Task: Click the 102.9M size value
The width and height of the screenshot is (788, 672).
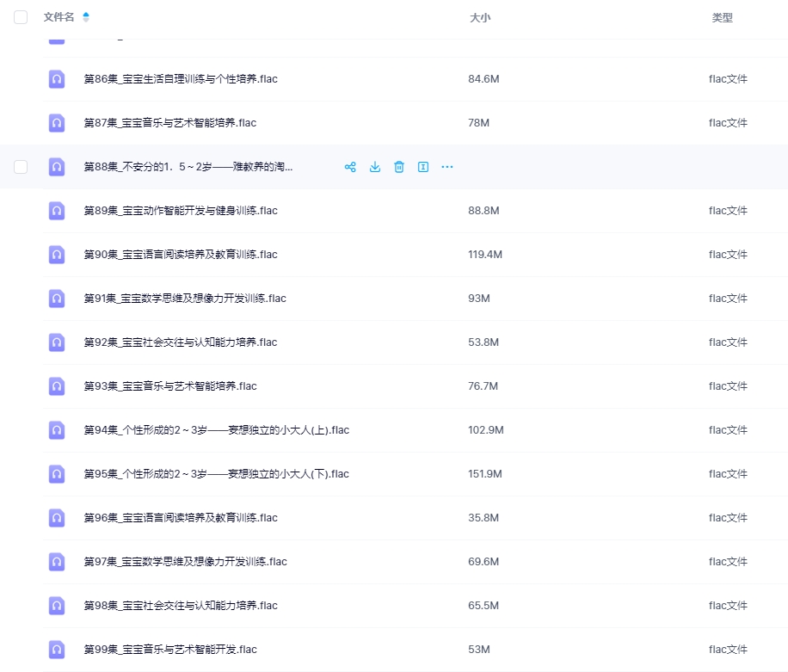Action: click(x=485, y=429)
